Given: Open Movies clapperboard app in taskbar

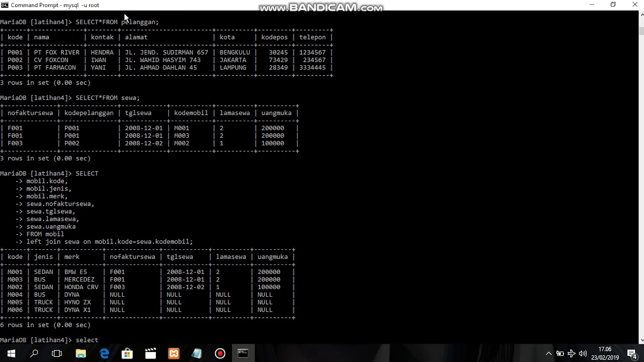Looking at the screenshot, I should [150, 353].
